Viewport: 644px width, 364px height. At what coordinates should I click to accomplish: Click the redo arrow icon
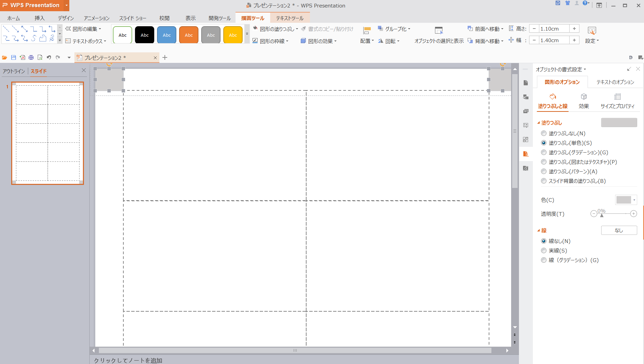pyautogui.click(x=58, y=57)
